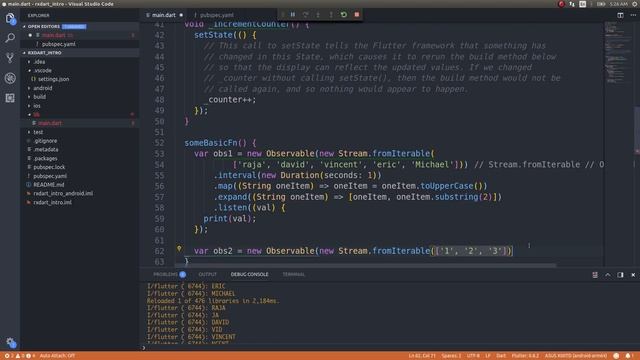Open notifications bell in status bar
Screen dimensions: 640x360
(628, 356)
